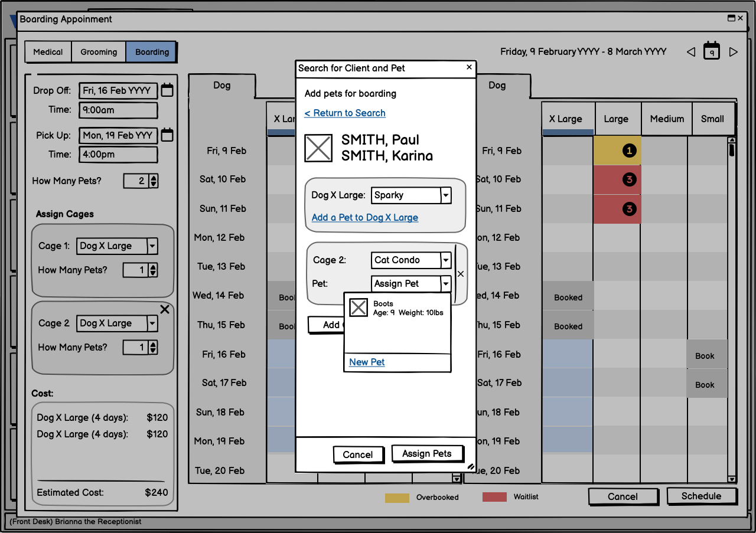Click the Assign Pets button
Screen dimensions: 756x533
coord(426,453)
